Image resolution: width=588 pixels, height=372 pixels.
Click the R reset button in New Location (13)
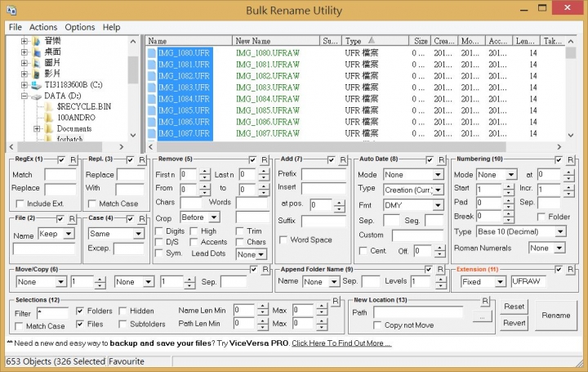[485, 301]
